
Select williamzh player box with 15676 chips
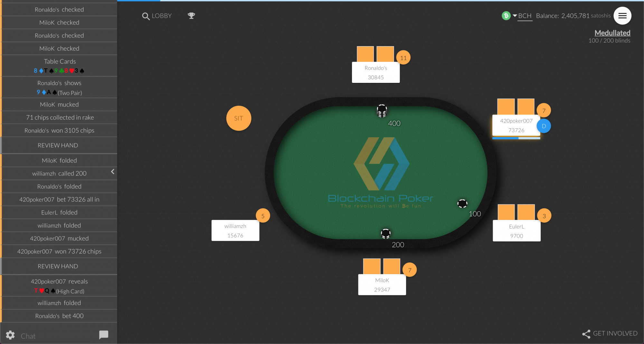(x=235, y=231)
